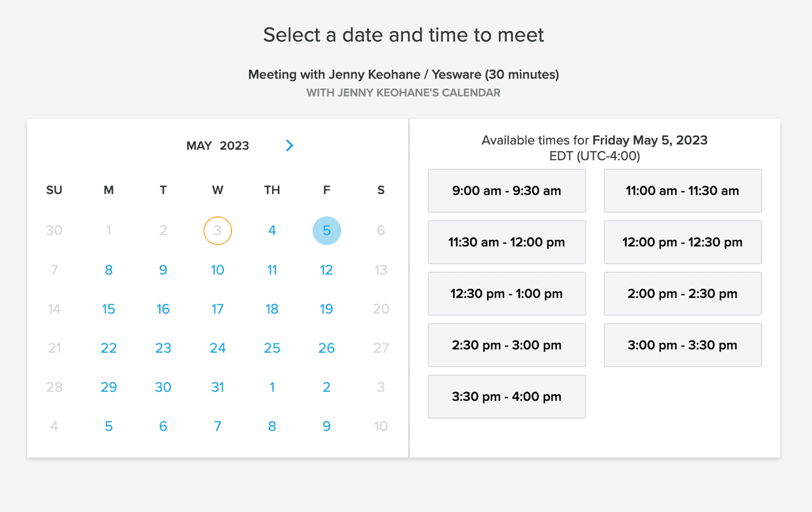Choose May 8 on the calendar

pos(108,270)
